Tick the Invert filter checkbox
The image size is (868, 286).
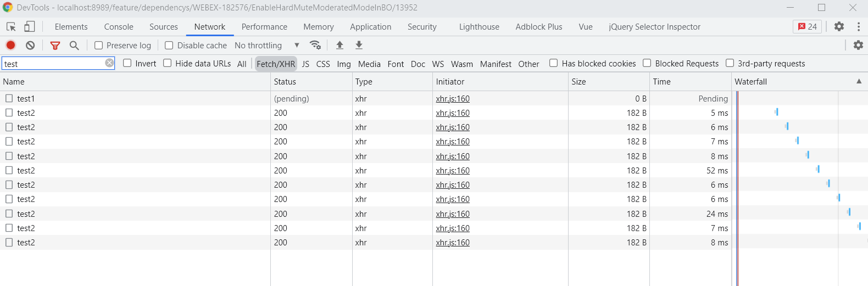tap(127, 63)
